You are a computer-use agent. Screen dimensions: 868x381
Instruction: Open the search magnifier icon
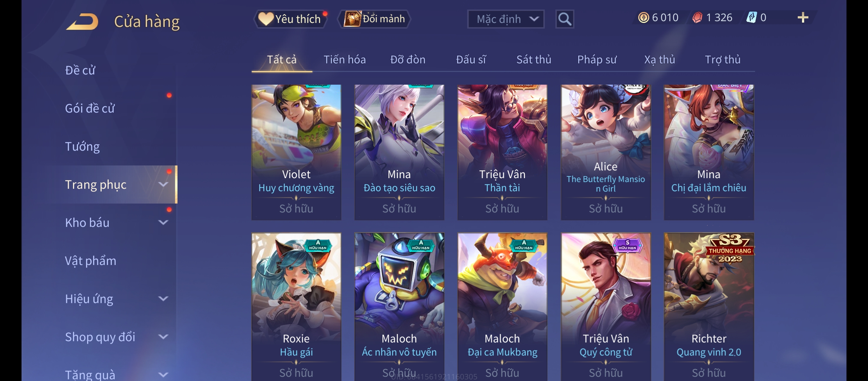(565, 19)
